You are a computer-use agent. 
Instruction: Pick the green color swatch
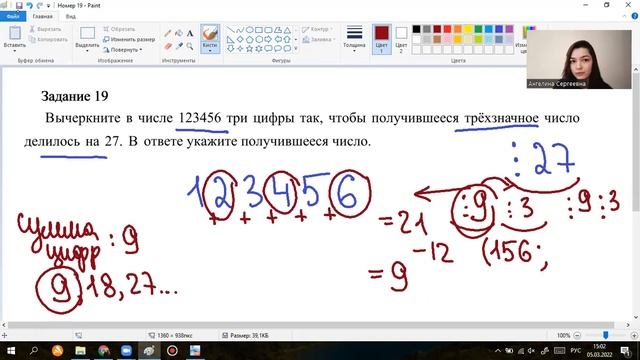[478, 29]
